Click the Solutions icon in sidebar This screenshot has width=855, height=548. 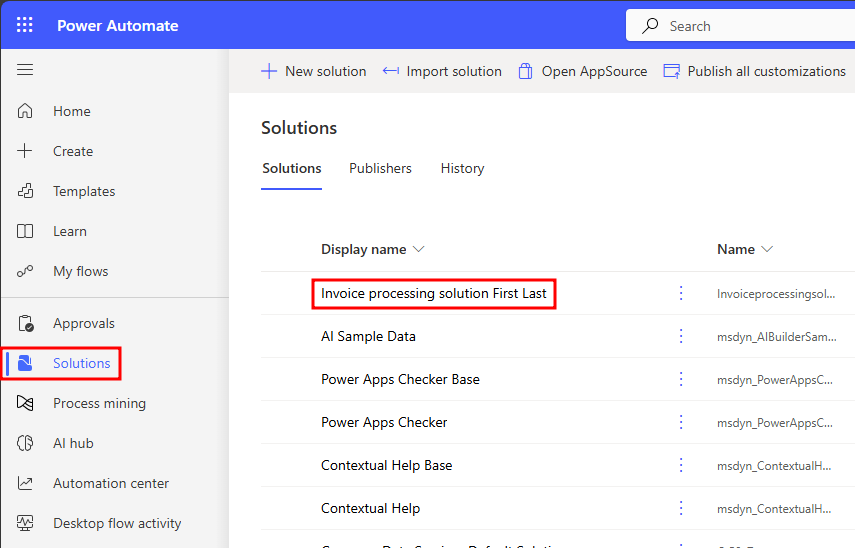25,363
